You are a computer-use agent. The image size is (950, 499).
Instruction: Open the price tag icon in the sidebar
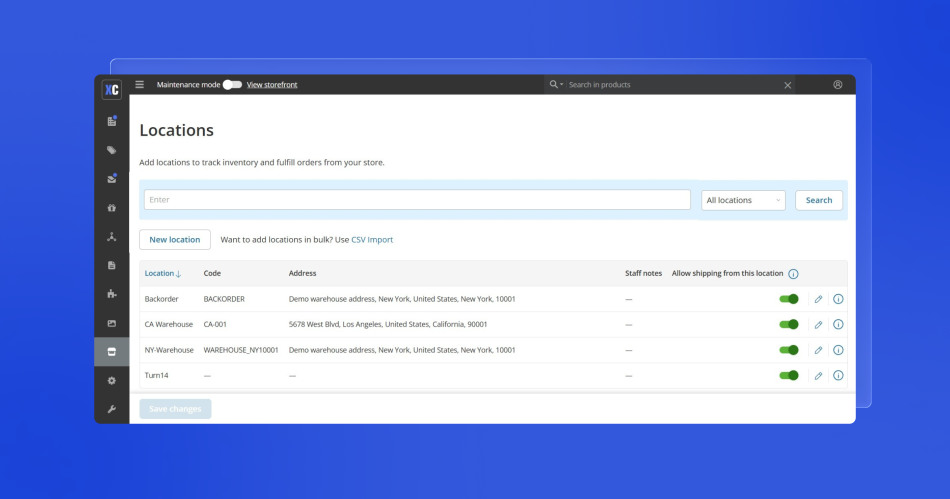click(x=112, y=150)
